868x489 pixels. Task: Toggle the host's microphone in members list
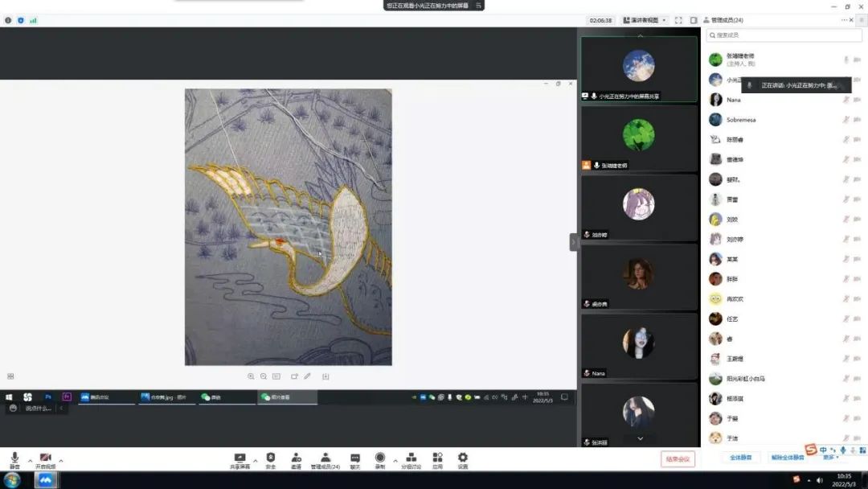[x=845, y=60]
